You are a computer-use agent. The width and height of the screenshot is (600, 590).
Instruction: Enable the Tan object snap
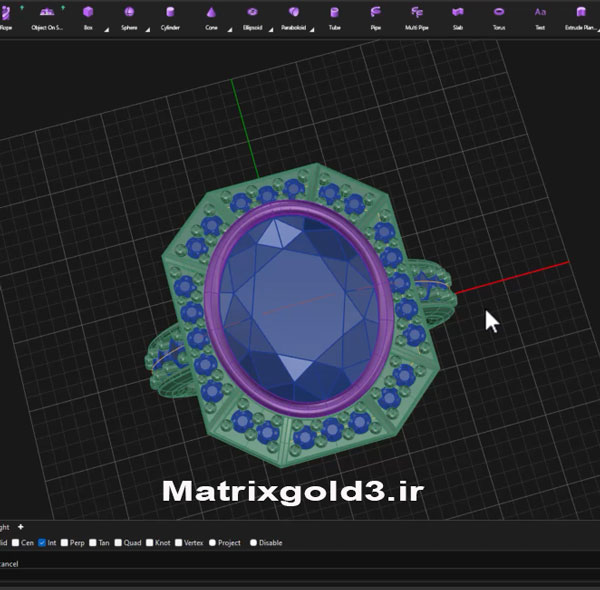coord(93,543)
